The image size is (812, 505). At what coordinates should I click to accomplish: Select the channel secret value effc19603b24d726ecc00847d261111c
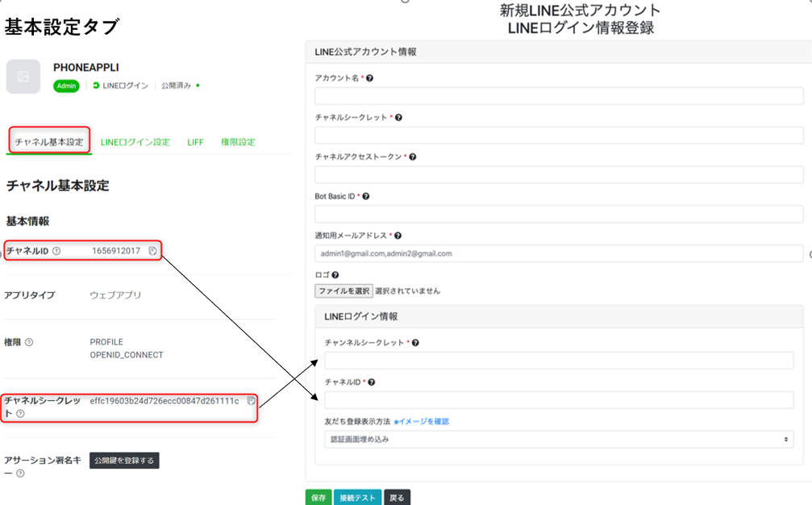[164, 401]
